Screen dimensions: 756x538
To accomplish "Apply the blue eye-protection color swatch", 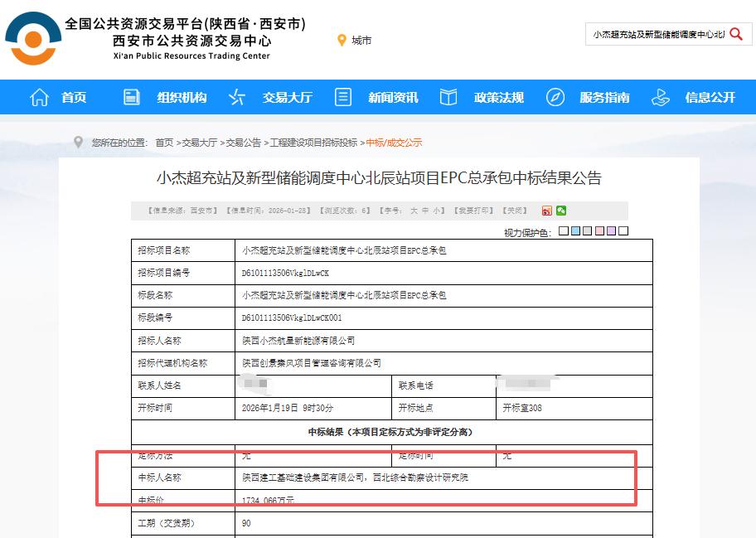I will [x=576, y=230].
